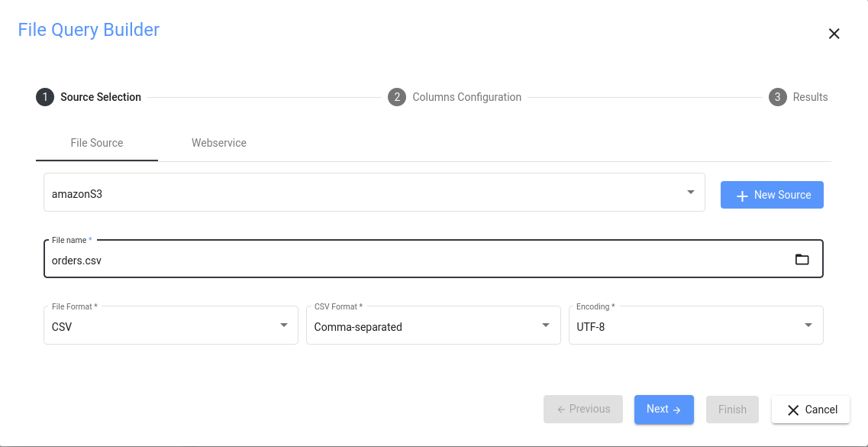Expand the Encoding UTF-8 dropdown
This screenshot has height=447, width=868.
click(808, 326)
